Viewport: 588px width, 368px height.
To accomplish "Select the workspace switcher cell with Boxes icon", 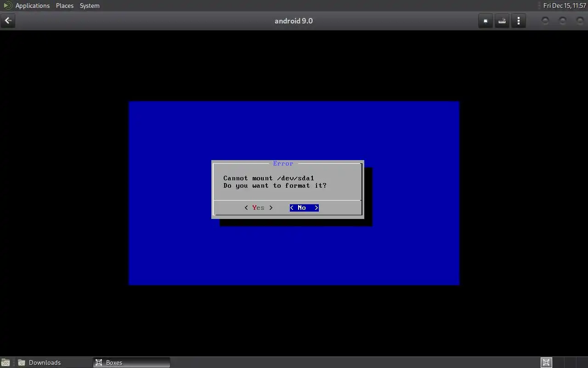I will tap(546, 362).
